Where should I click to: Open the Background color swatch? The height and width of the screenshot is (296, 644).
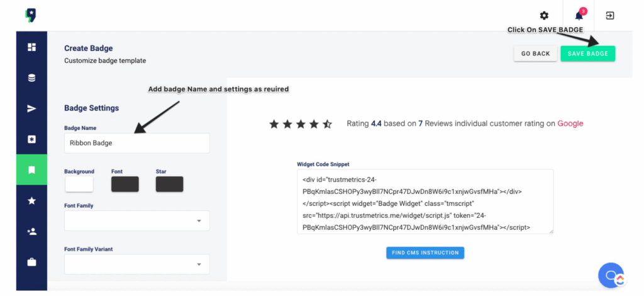tap(79, 184)
